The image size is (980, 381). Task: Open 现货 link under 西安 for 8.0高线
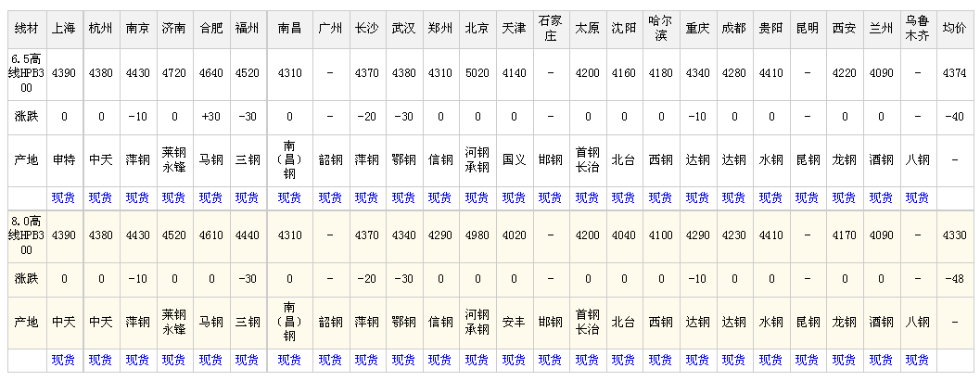pos(844,360)
